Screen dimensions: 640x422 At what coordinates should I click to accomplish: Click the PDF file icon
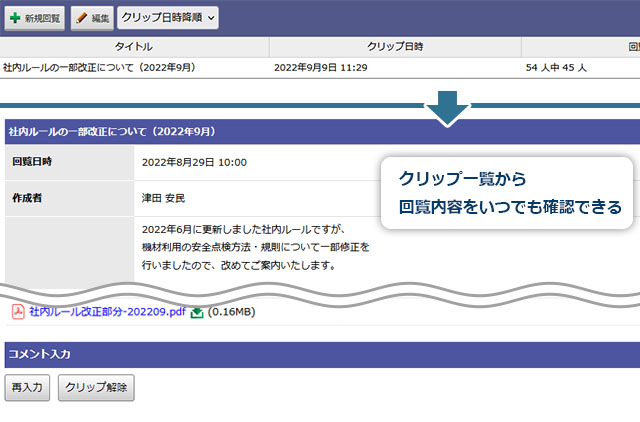coord(18,312)
